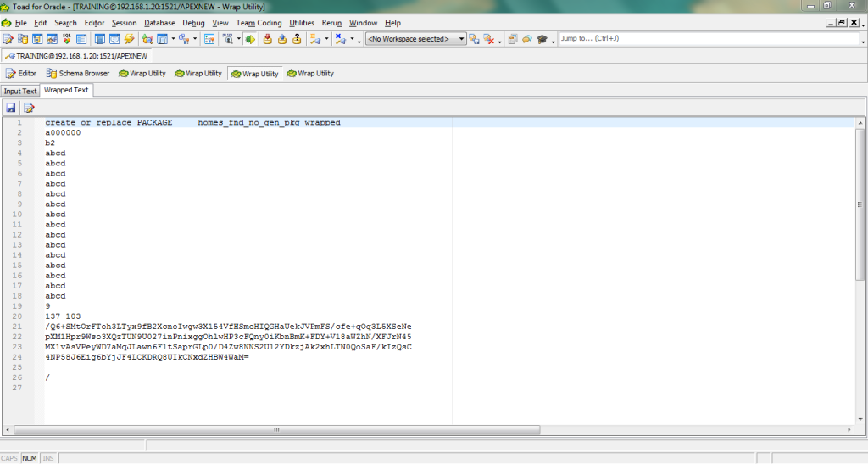Switch to the Editor window tab
Screen dimensions: 868x464
click(x=21, y=73)
